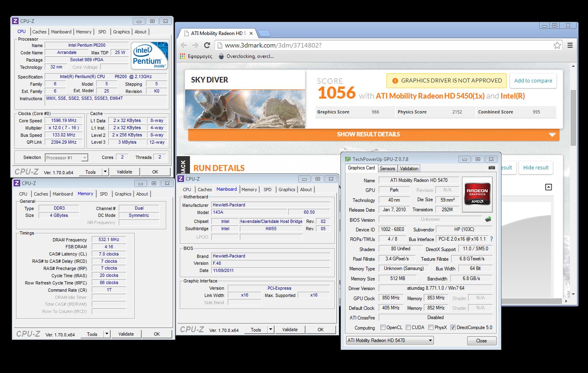Click Validate in CPU-Z Memory window
This screenshot has height=373, width=588.
[x=126, y=334]
